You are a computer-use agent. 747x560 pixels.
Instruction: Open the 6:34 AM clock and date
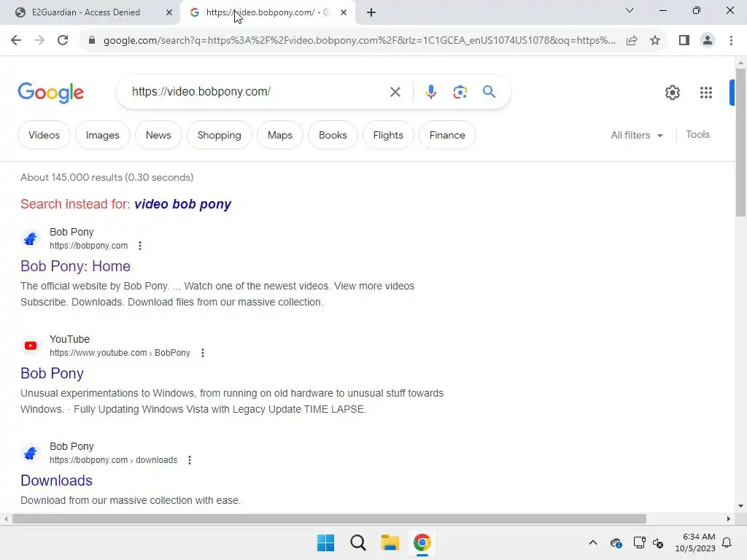695,542
